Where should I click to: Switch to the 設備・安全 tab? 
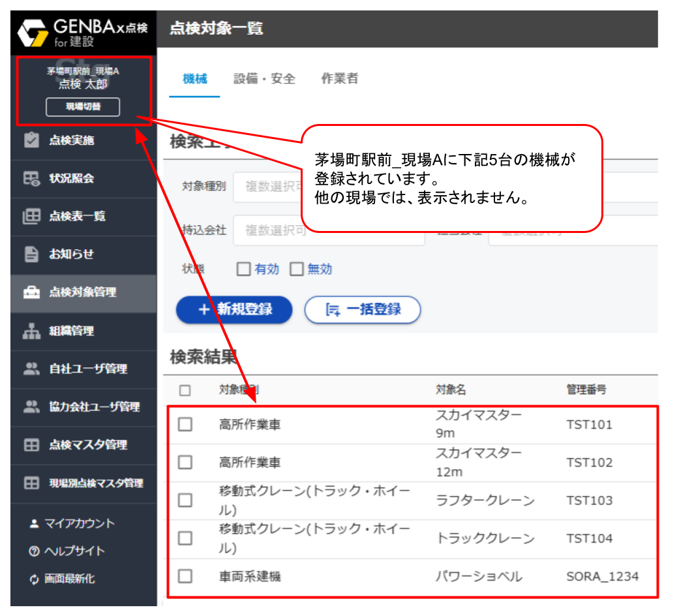point(264,79)
